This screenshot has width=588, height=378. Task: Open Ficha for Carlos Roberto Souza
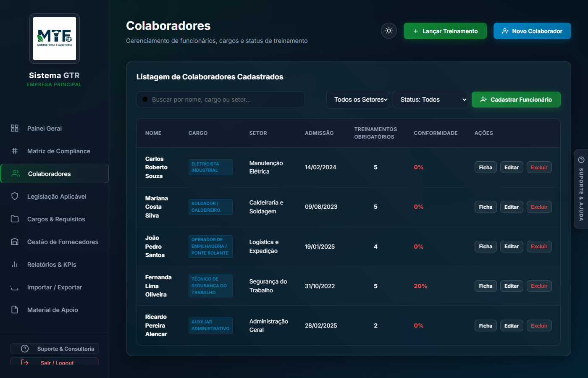click(x=486, y=167)
